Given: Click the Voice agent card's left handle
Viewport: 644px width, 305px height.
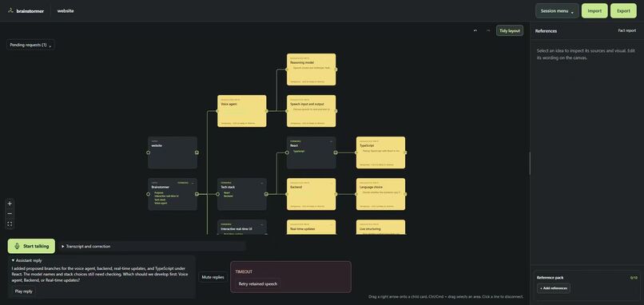Looking at the screenshot, I should [217, 111].
